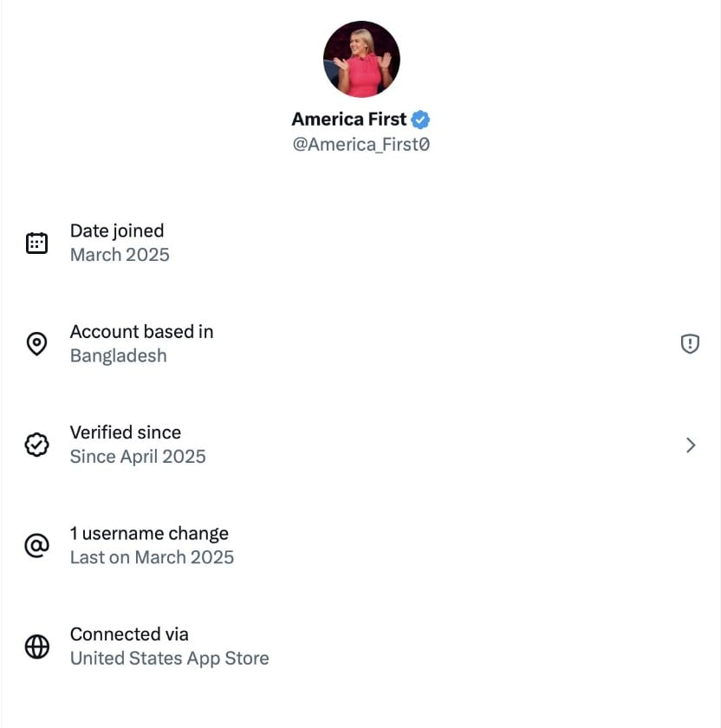721x728 pixels.
Task: Click the profile avatar photo
Action: (x=361, y=59)
